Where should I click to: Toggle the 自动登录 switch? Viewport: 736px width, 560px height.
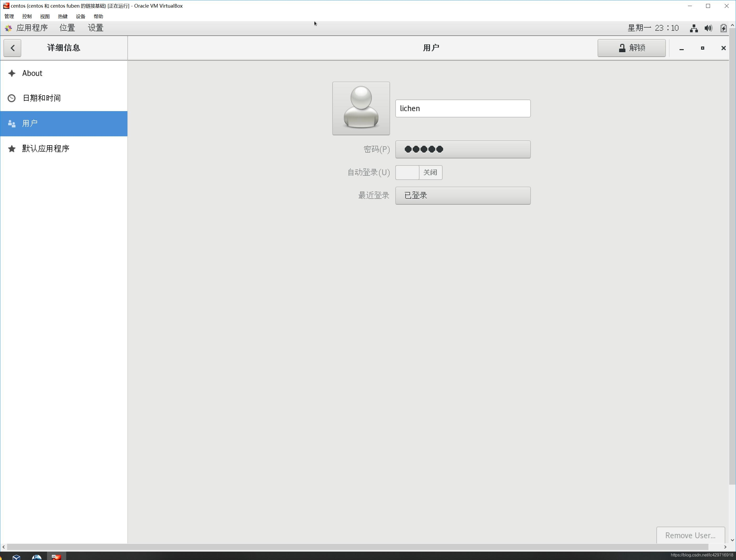click(419, 172)
